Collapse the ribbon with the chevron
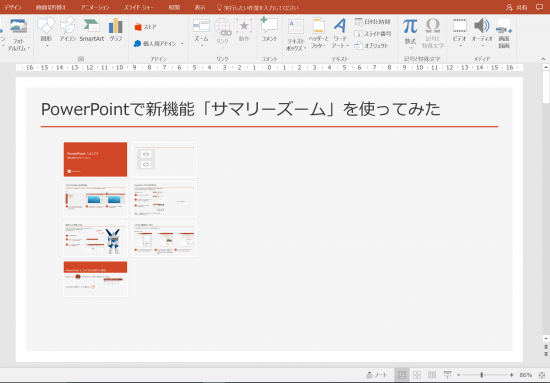Viewport: 550px width, 383px height. (x=543, y=59)
